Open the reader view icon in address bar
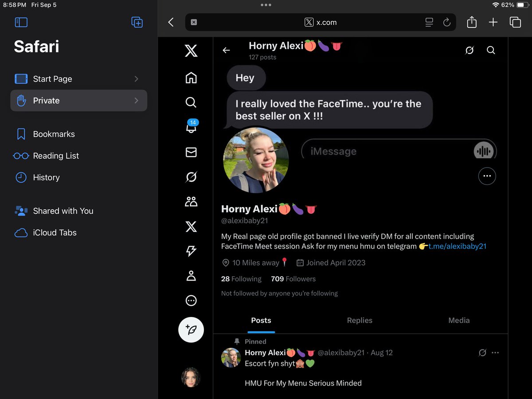Image resolution: width=532 pixels, height=399 pixels. pos(429,22)
